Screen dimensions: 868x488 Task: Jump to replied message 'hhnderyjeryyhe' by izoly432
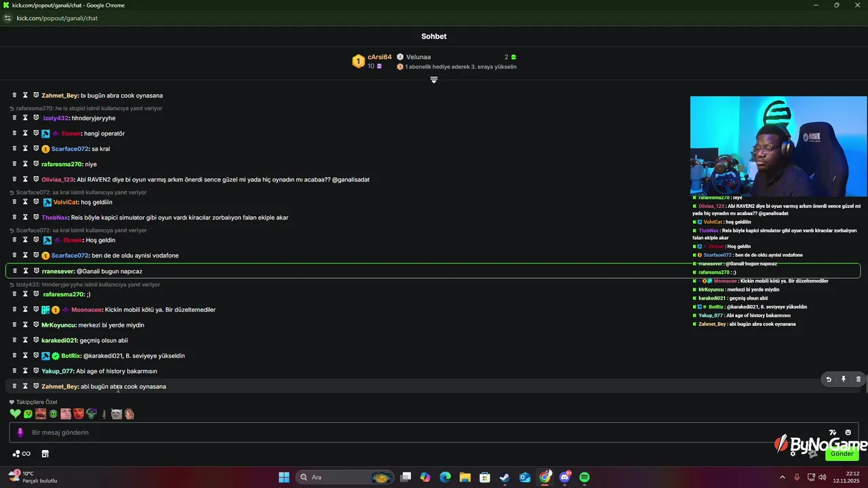click(85, 285)
